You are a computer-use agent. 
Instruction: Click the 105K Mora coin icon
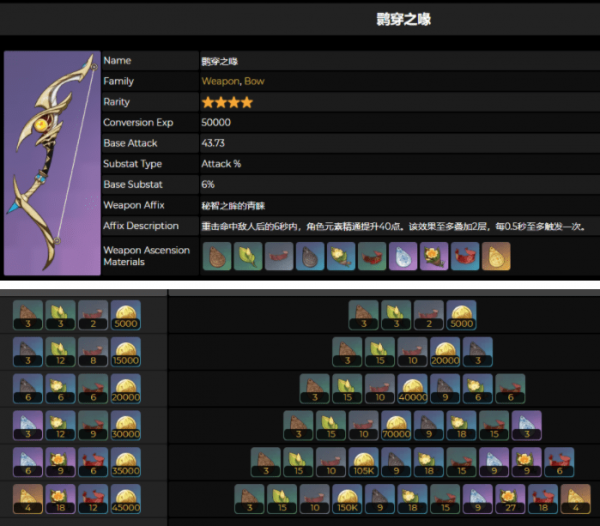tap(364, 462)
